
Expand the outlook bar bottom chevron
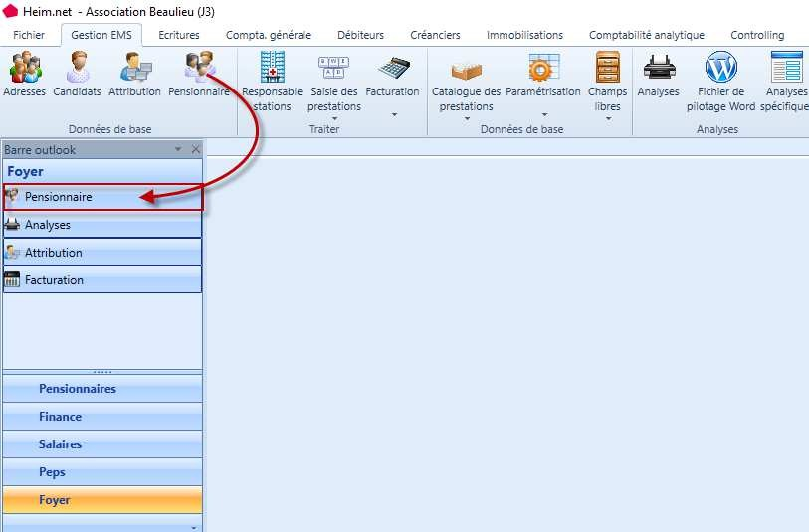click(193, 527)
